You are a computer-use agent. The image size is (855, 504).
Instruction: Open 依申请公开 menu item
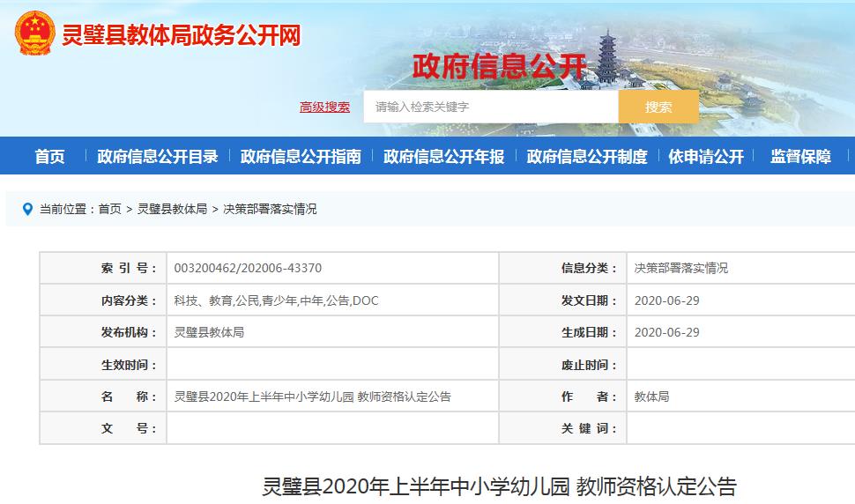pos(706,156)
